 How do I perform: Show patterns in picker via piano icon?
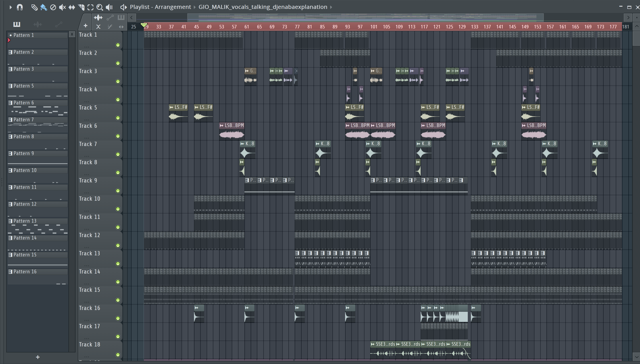click(17, 24)
